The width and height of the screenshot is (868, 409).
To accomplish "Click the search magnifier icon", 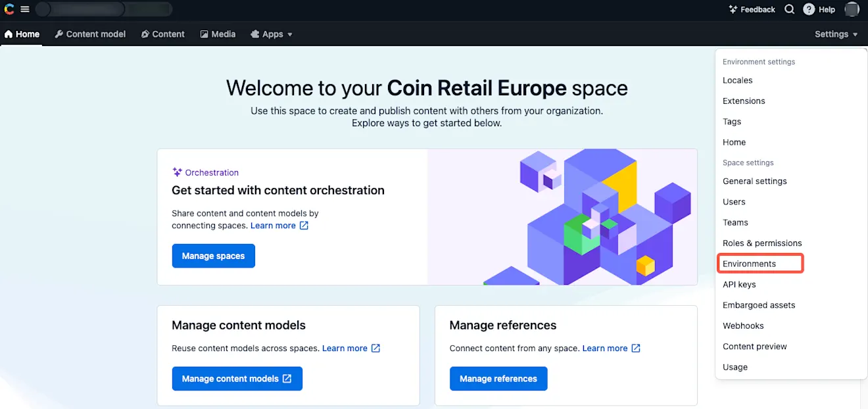I will (x=790, y=9).
